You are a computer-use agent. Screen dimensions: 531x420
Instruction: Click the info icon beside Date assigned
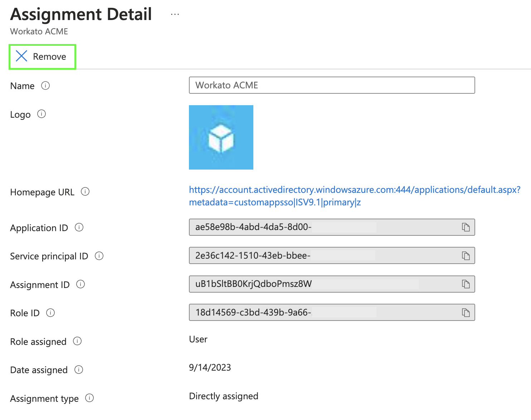pos(79,370)
